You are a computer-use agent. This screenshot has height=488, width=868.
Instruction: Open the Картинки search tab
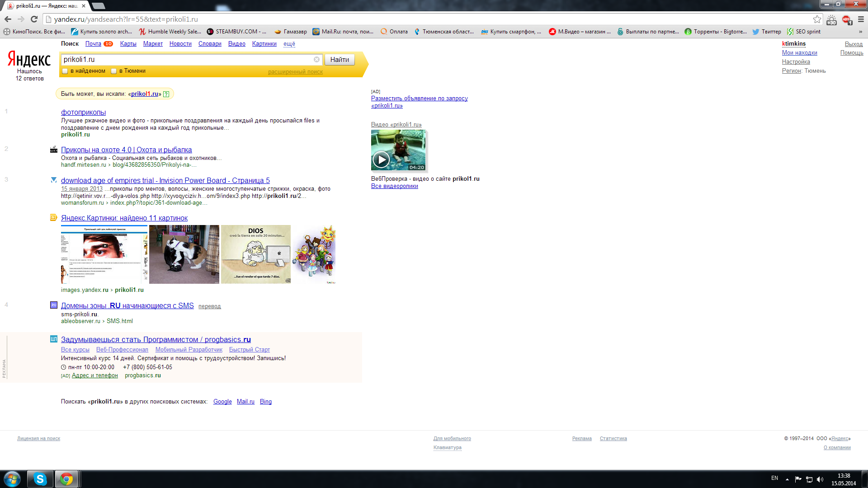tap(264, 44)
